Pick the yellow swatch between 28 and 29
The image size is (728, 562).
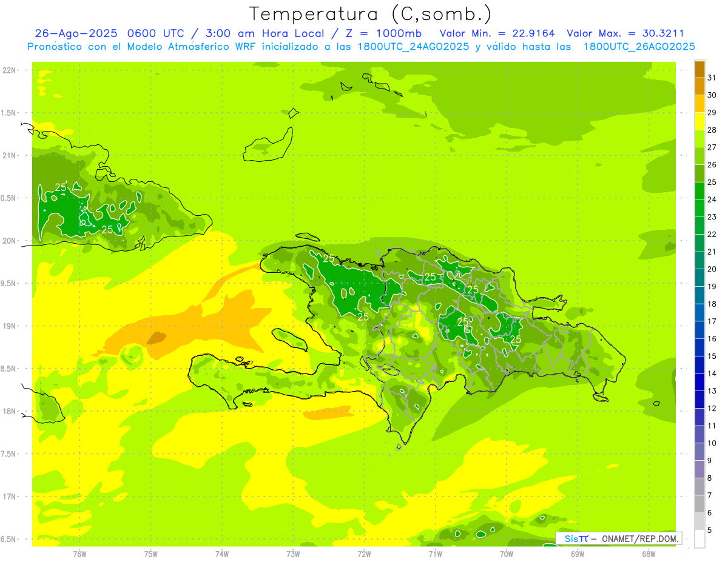pos(699,121)
